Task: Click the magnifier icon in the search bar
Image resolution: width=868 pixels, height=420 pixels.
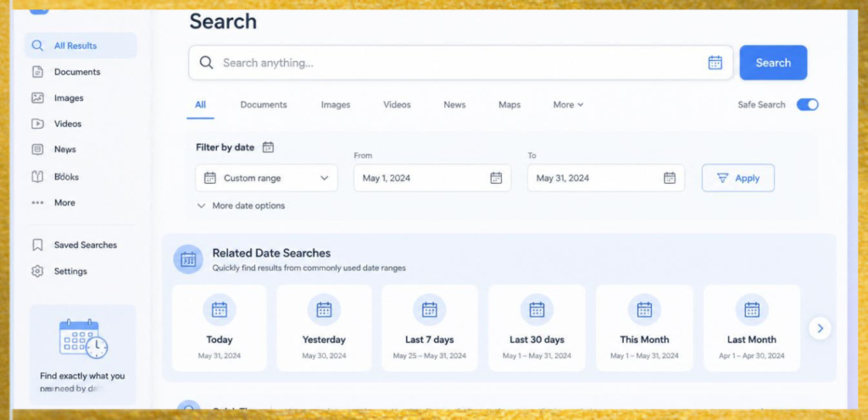Action: point(207,63)
